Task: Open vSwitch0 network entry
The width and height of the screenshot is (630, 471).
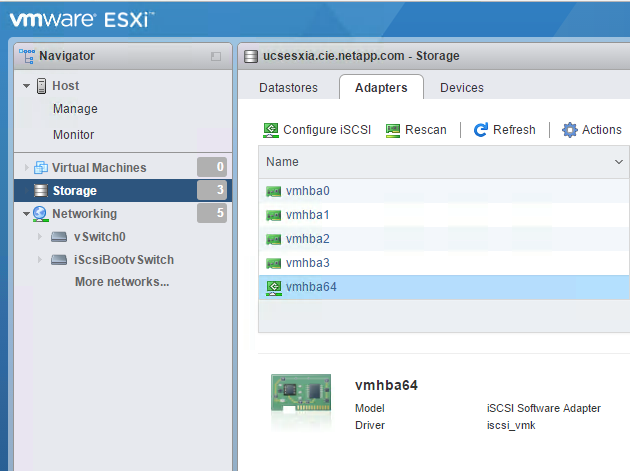Action: pyautogui.click(x=100, y=237)
